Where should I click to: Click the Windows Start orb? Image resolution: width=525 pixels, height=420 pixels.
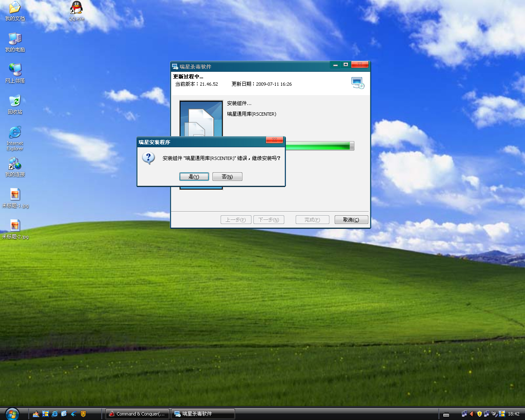coord(12,413)
